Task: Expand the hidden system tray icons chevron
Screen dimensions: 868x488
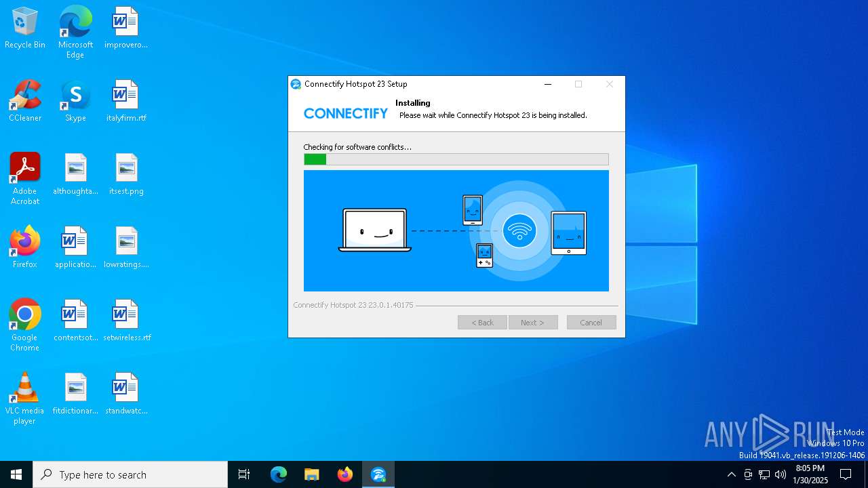Action: tap(731, 474)
